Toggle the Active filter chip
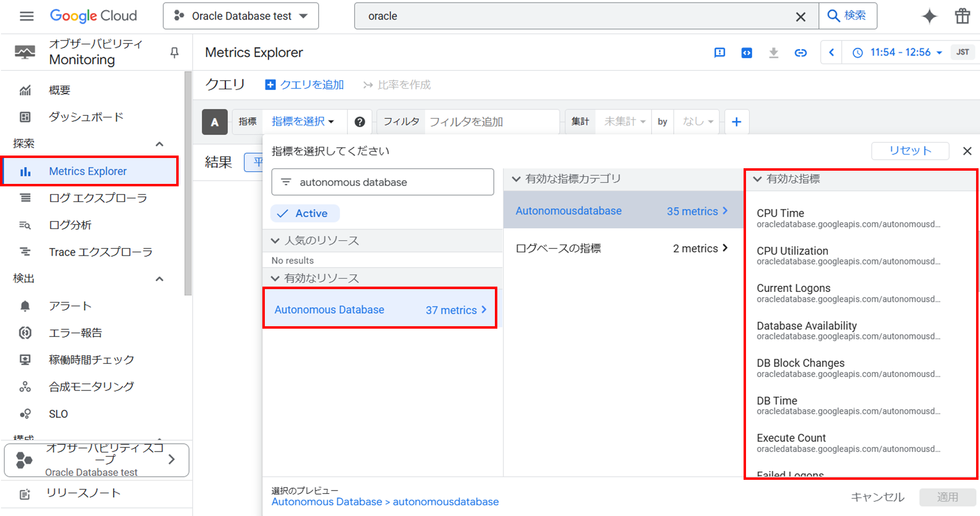Viewport: 980px width, 516px height. (305, 213)
